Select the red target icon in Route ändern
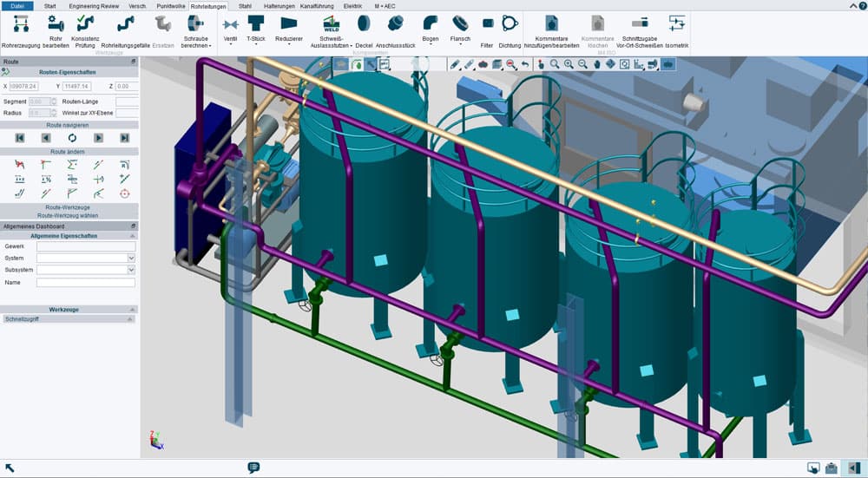Viewport: 868px width, 478px height. point(124,193)
